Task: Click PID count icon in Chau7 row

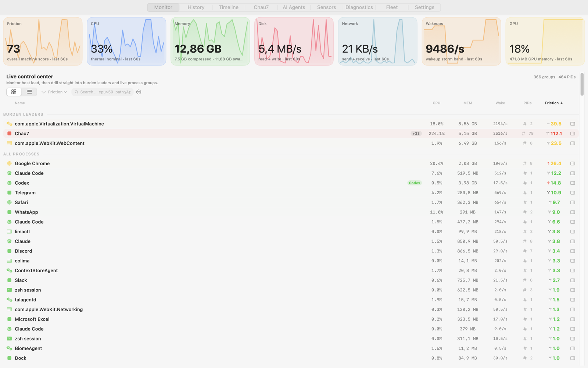Action: pos(524,134)
